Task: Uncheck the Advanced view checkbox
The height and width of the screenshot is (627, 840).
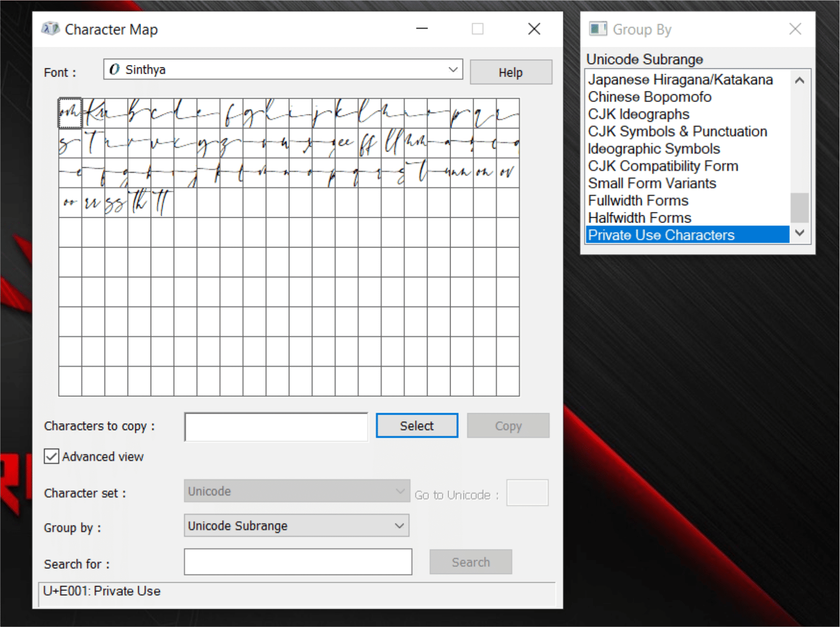Action: point(52,456)
